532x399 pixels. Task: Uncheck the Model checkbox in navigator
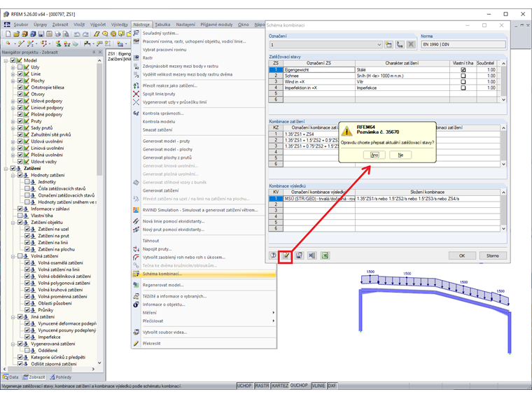(x=13, y=60)
